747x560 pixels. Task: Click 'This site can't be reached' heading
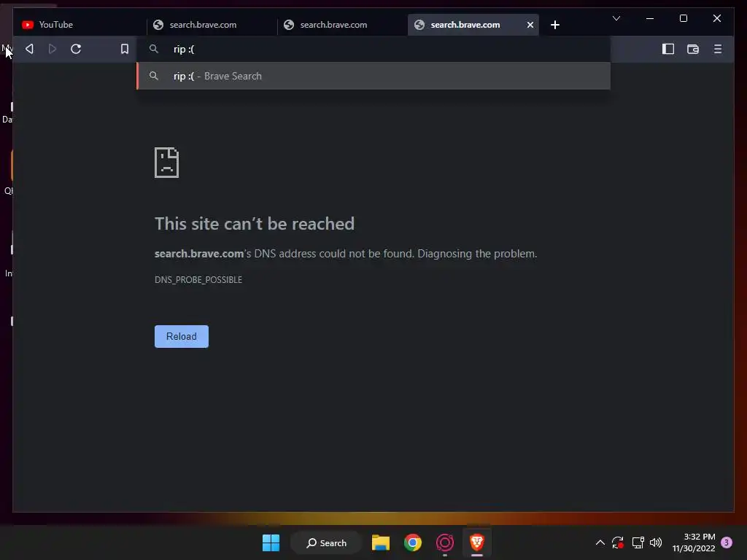[255, 224]
